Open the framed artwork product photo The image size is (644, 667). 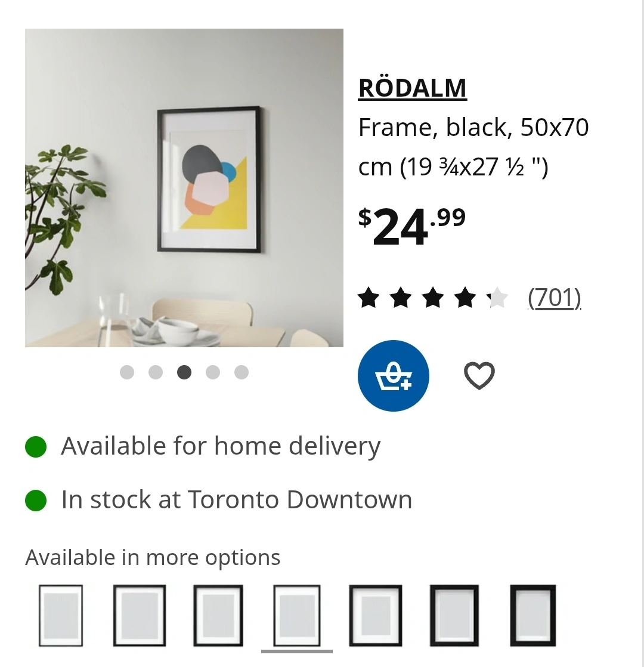184,188
